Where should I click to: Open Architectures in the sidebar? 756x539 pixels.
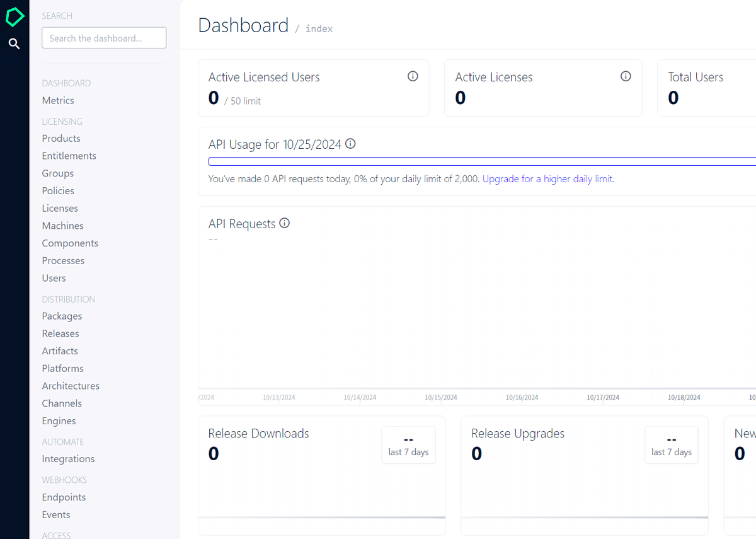[71, 386]
